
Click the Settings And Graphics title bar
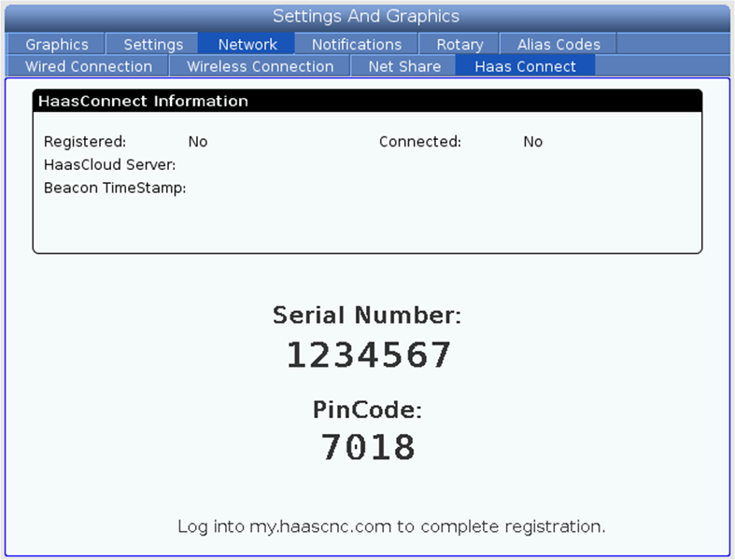click(366, 17)
